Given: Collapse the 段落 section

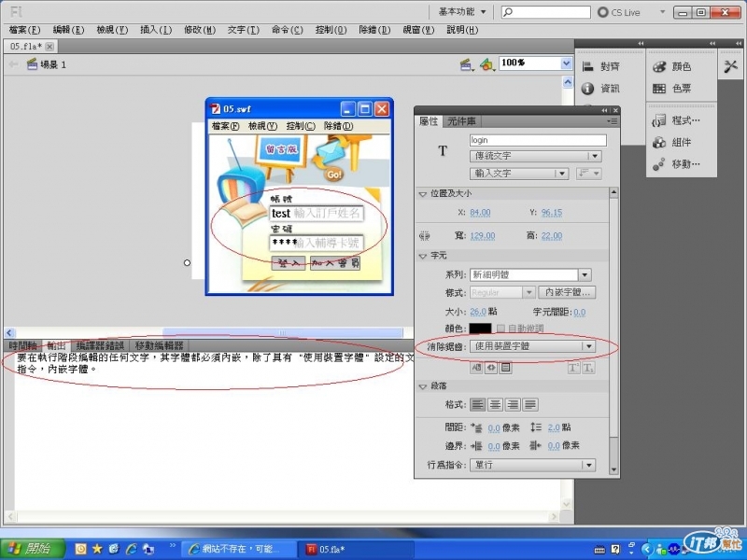Looking at the screenshot, I should click(422, 386).
